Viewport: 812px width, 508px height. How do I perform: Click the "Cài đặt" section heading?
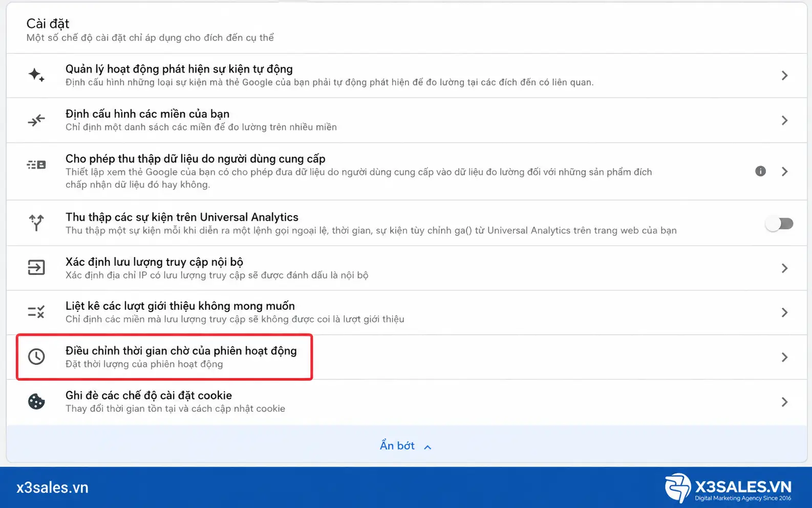tap(48, 24)
